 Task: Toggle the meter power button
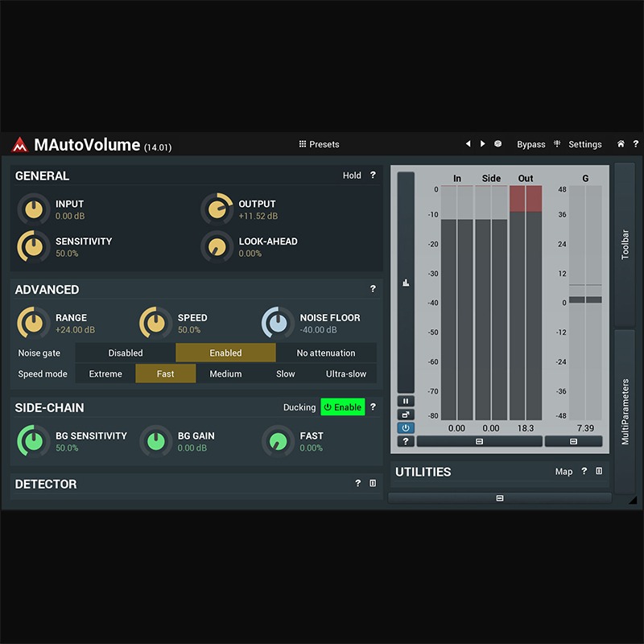pos(406,428)
